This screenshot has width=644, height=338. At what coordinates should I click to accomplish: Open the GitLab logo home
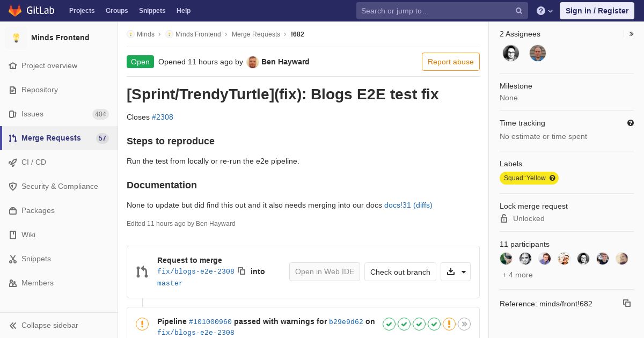click(x=15, y=11)
